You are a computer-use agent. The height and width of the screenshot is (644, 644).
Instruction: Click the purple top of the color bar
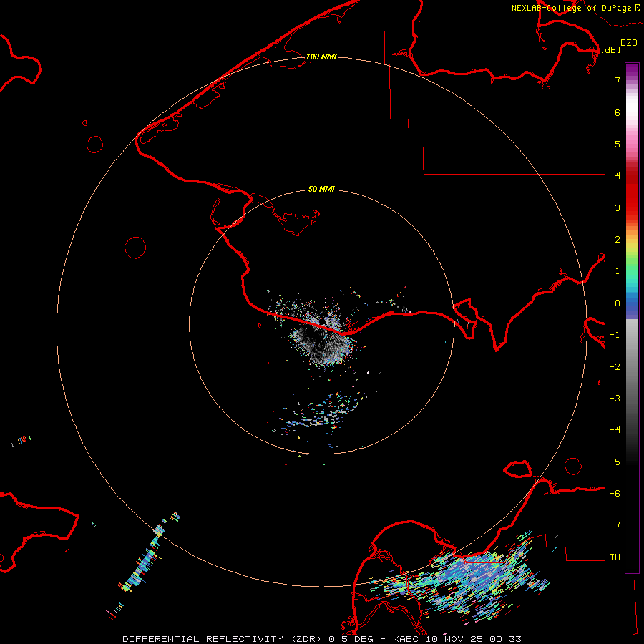pos(632,70)
